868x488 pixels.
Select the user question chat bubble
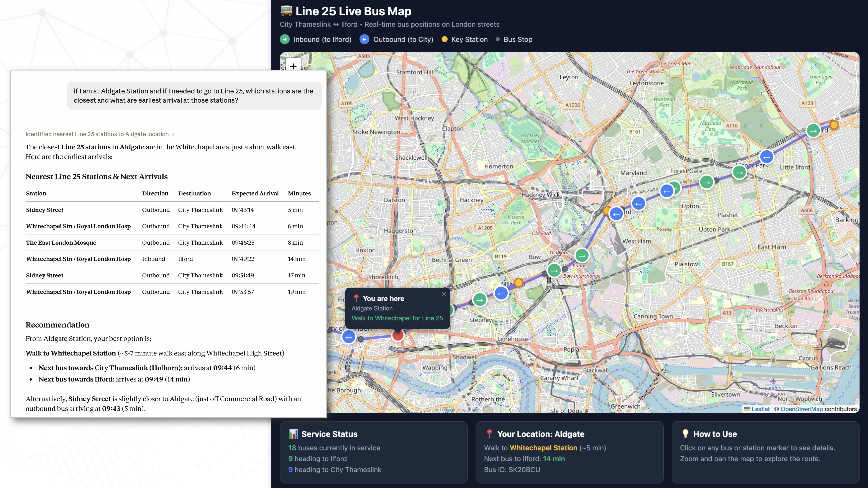pyautogui.click(x=194, y=96)
